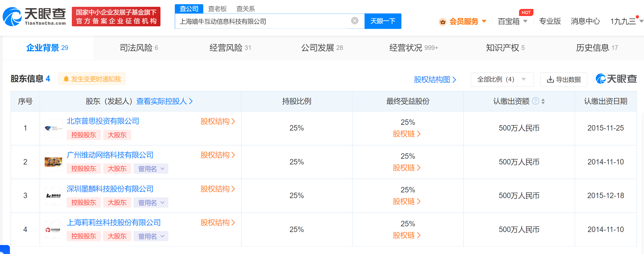Screen dimensions: 644x254
Task: Switch to the 司法风险 tab
Action: [x=139, y=48]
